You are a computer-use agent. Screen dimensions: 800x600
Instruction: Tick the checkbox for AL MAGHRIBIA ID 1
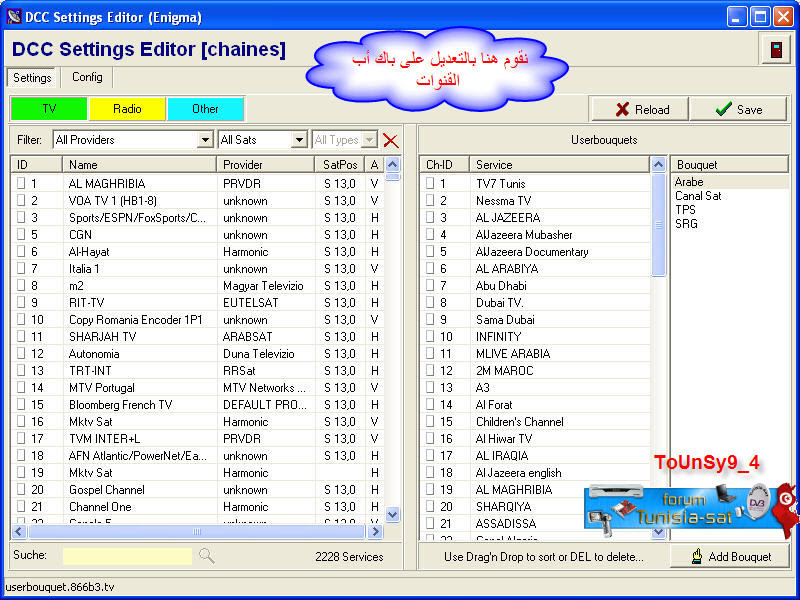pyautogui.click(x=21, y=183)
